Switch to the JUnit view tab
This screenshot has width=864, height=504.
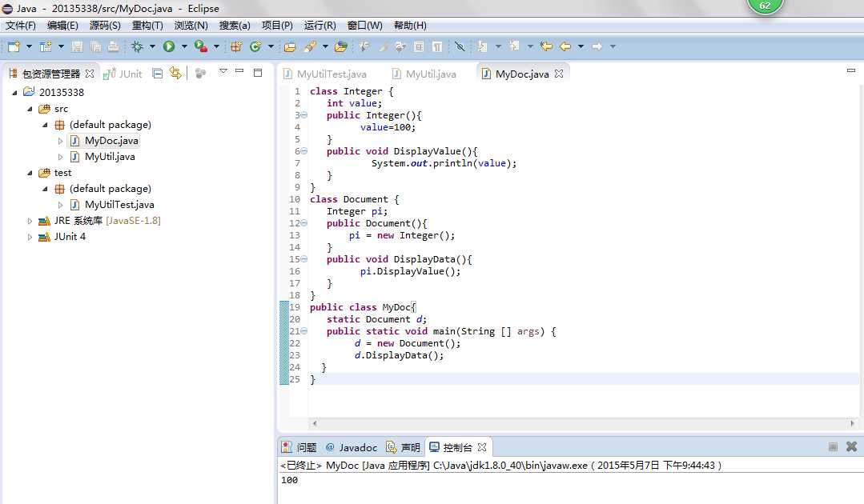pyautogui.click(x=123, y=74)
